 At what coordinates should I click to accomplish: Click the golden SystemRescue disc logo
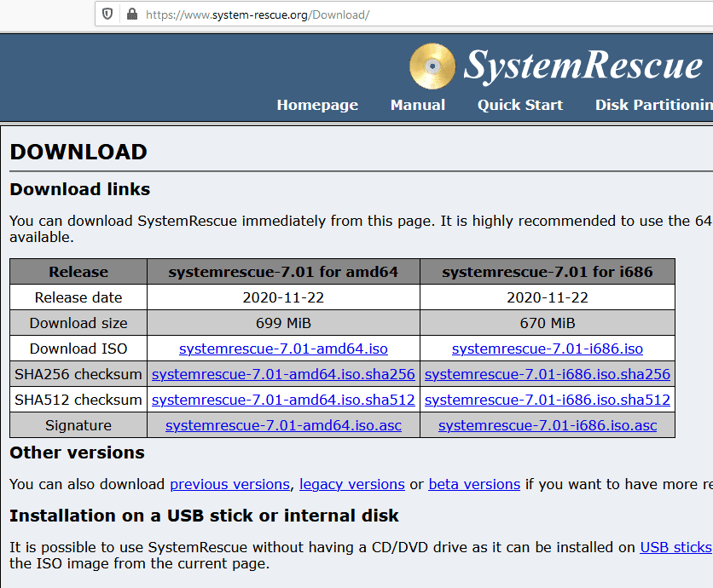(432, 66)
